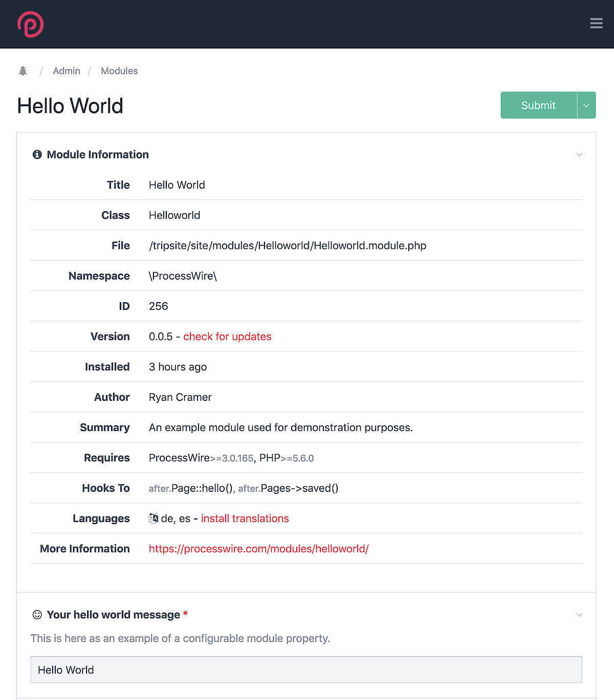Open the processwire.com helloworld module URL
Screen dimensions: 614x700
pos(259,549)
